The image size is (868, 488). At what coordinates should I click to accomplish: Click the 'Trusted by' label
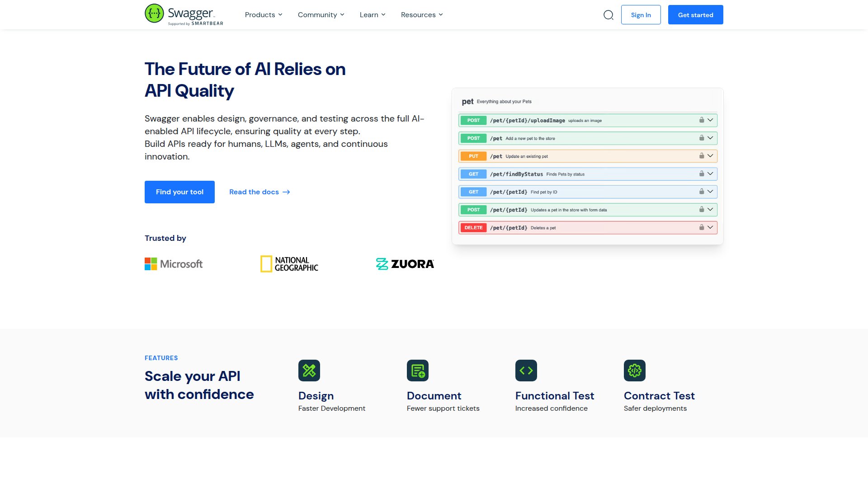[165, 238]
